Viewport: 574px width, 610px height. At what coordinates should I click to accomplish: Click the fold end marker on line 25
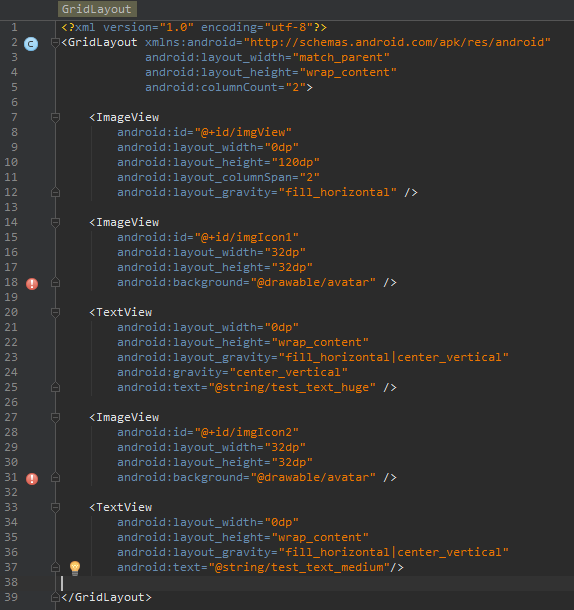55,387
